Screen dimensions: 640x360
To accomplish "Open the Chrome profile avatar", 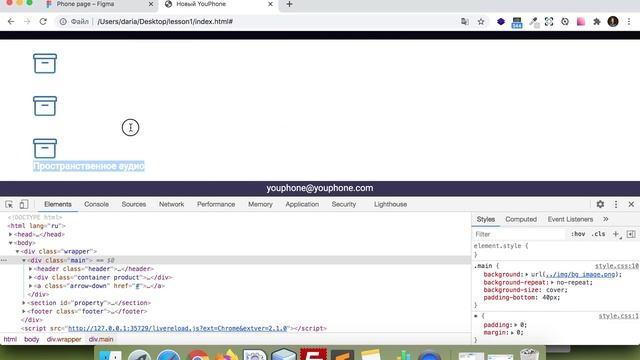I will 613,22.
